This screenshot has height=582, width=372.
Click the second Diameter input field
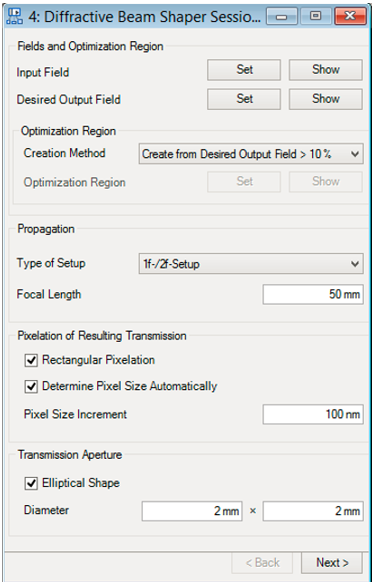click(x=313, y=511)
